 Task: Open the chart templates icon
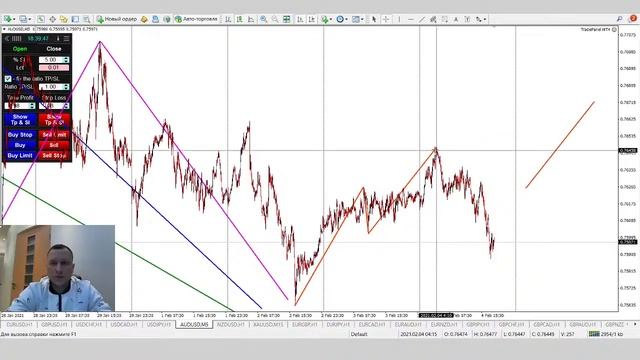pyautogui.click(x=356, y=19)
